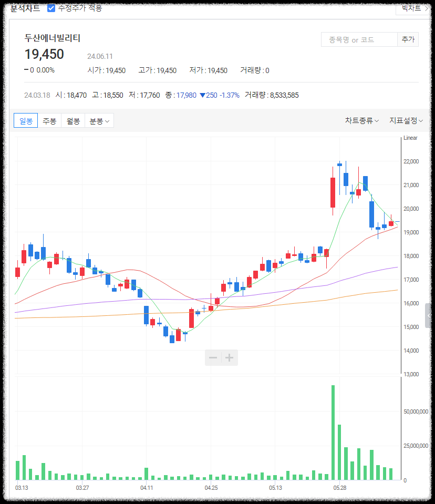Click the chart zoom in plus icon
Image resolution: width=435 pixels, height=504 pixels.
(230, 358)
